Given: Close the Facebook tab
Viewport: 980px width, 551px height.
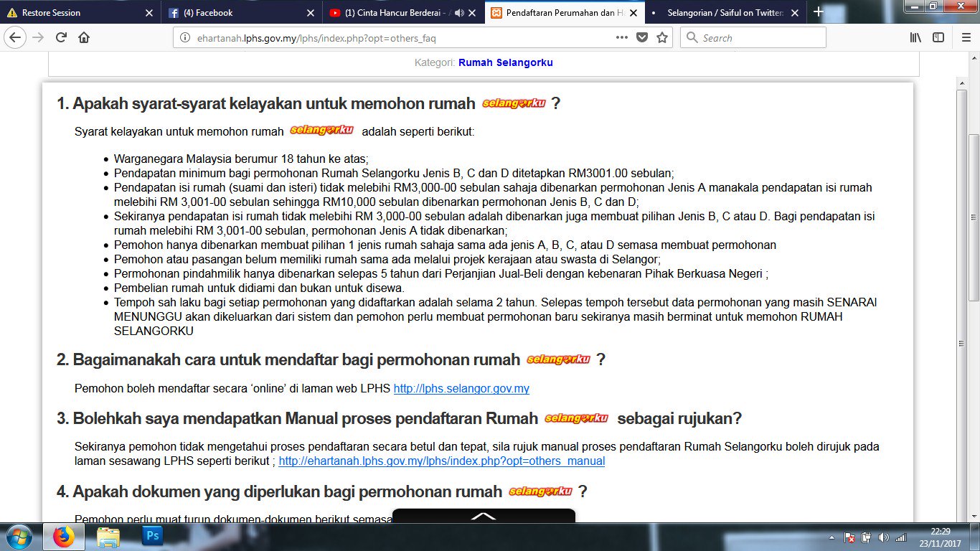Looking at the screenshot, I should [311, 13].
